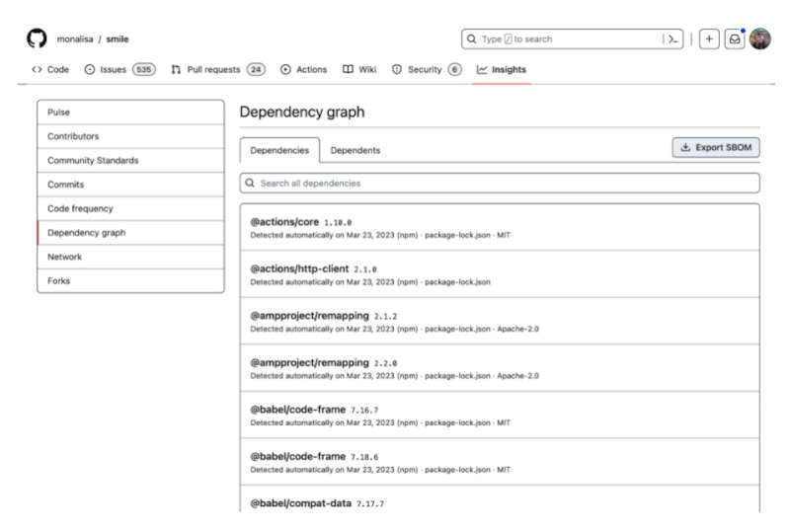
Task: Click the Dependency graph heading
Action: [x=302, y=112]
